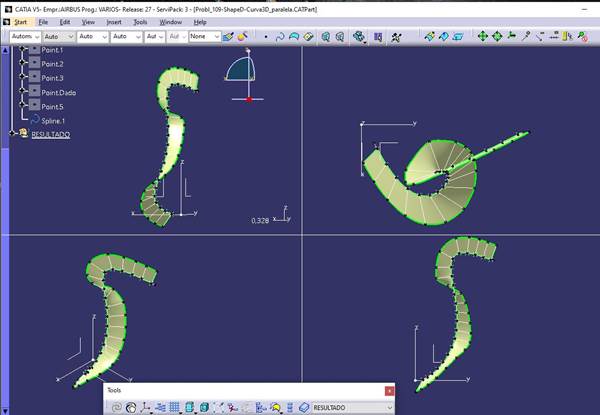Select the Pan view tool
The image size is (600, 415).
pos(497,37)
